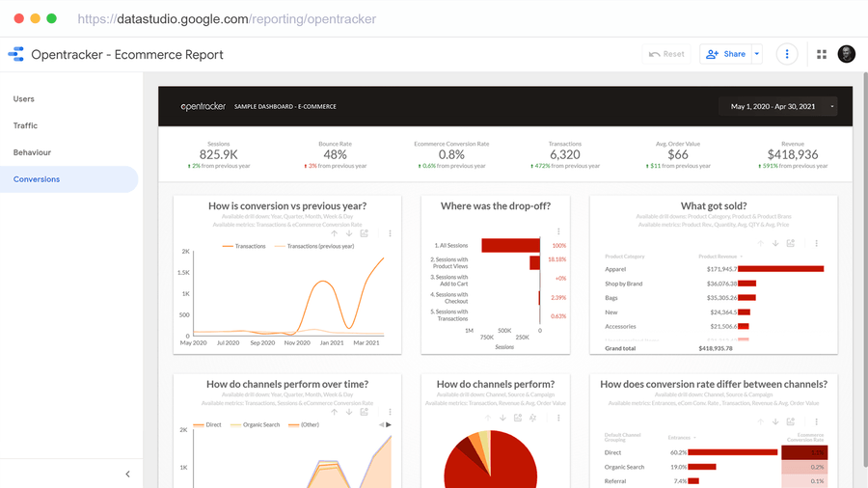Open more options on the drop-off chart
Viewport: 868px width, 488px height.
[558, 233]
